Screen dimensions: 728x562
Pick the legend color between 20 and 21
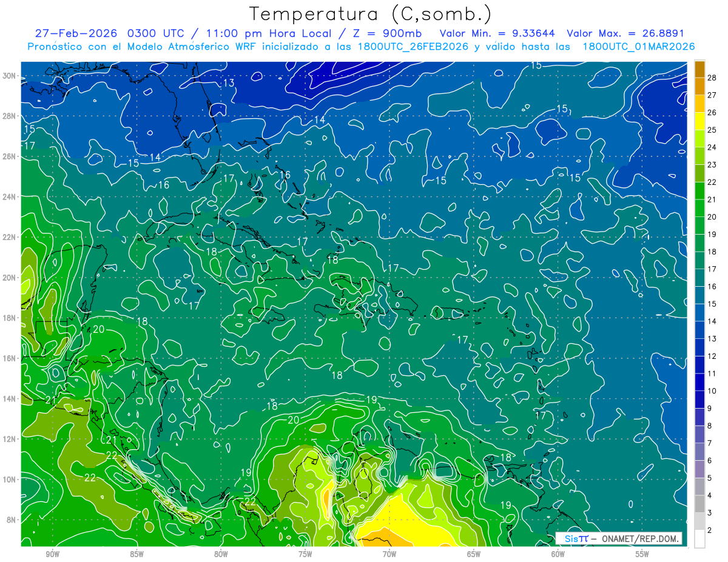click(x=699, y=209)
